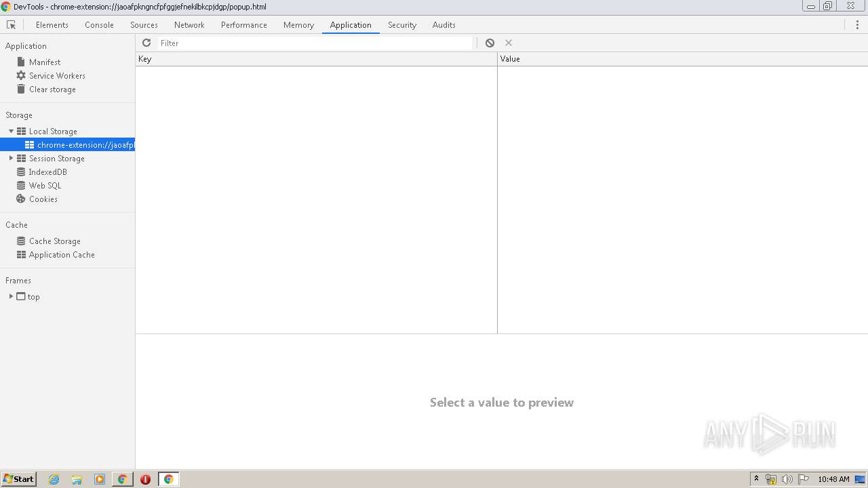This screenshot has width=868, height=488.
Task: Click the Key column header
Action: click(316, 59)
